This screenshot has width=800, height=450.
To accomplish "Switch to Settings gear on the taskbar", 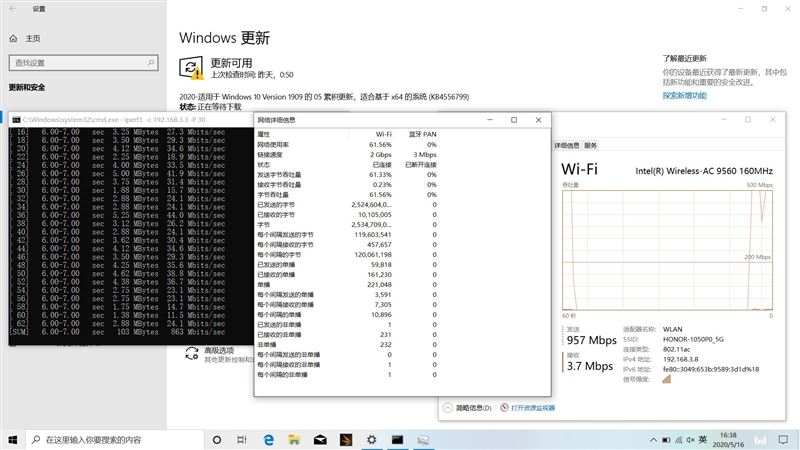I will point(371,439).
